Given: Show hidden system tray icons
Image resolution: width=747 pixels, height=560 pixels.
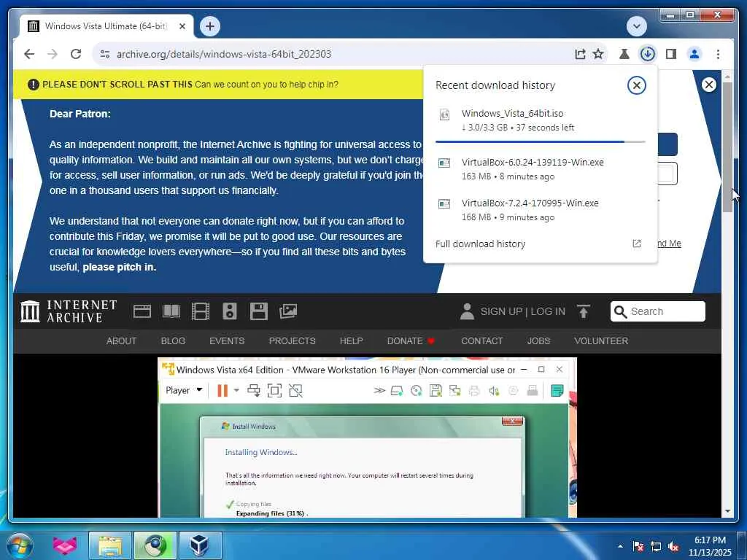Looking at the screenshot, I should (x=620, y=546).
